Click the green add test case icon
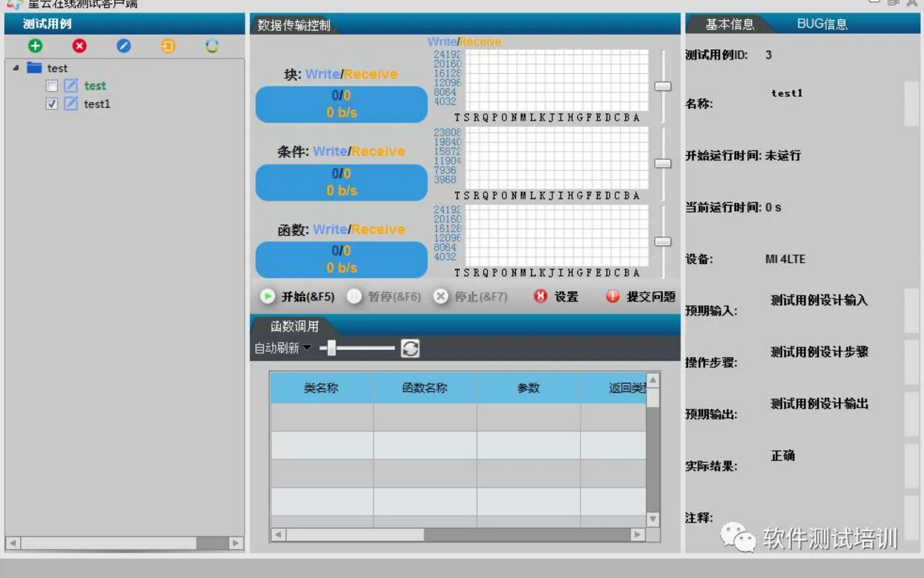The height and width of the screenshot is (578, 924). click(36, 46)
